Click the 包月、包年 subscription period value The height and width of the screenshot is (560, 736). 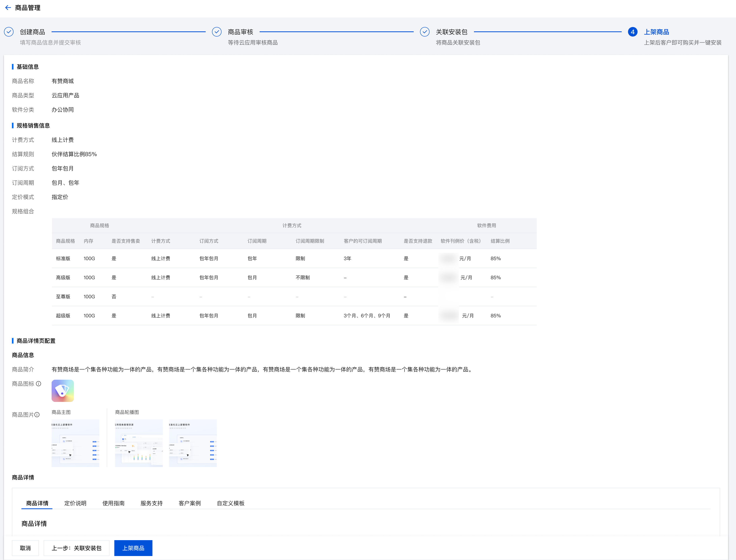[65, 183]
